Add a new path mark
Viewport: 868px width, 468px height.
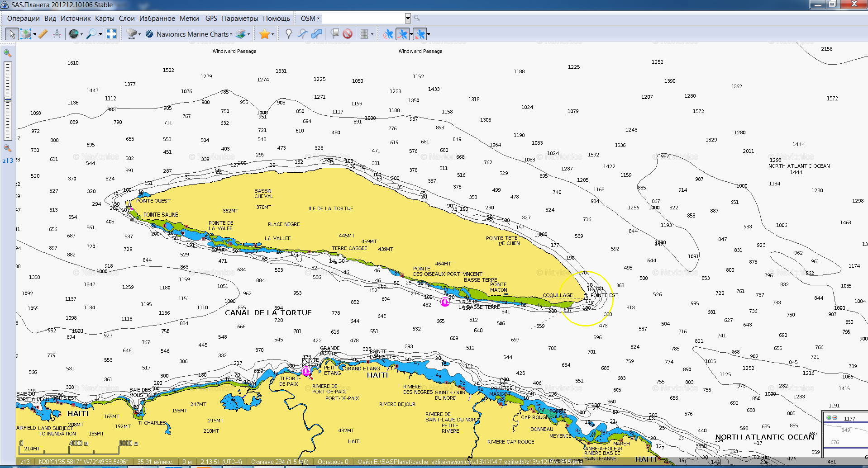(302, 34)
